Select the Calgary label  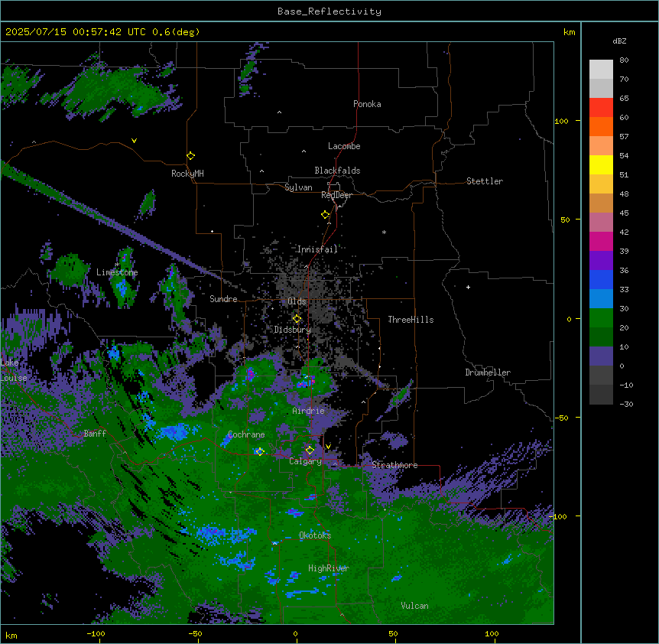tap(305, 461)
